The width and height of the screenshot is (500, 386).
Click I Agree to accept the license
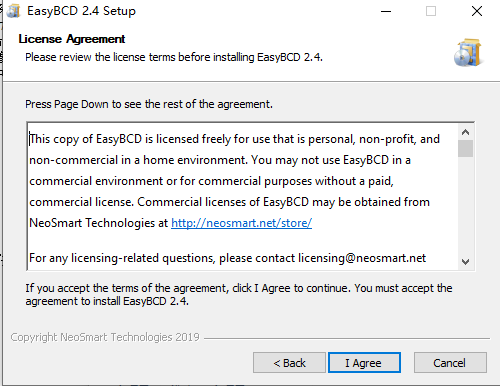(364, 363)
